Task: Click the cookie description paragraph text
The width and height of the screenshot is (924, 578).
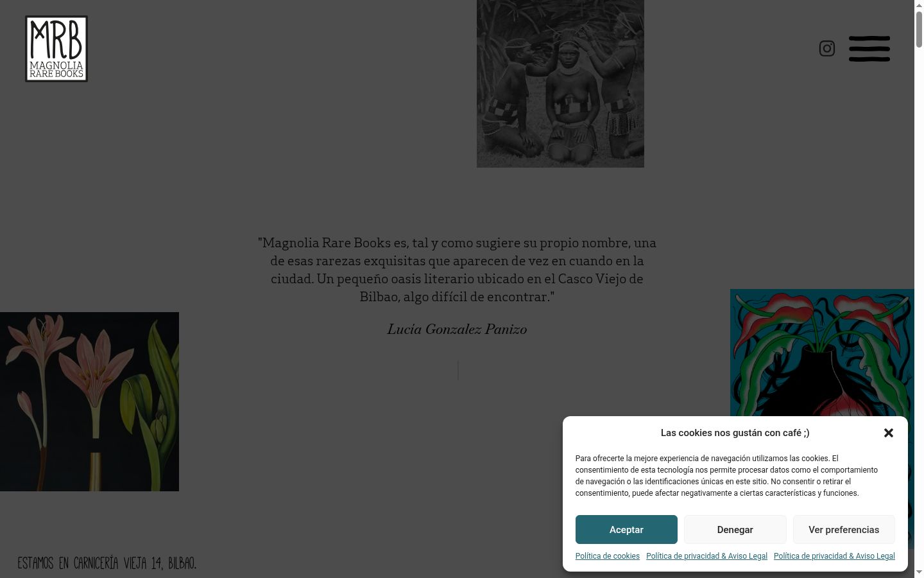Action: tap(726, 476)
